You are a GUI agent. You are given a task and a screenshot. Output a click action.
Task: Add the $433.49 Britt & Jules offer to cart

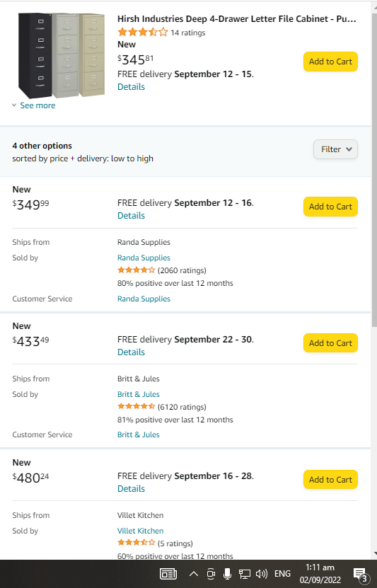[330, 343]
